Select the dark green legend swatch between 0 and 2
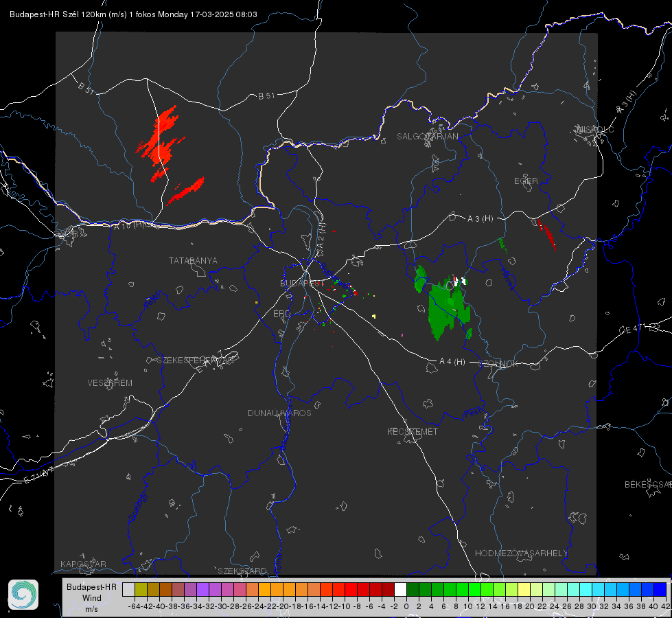The image size is (672, 618). point(413,589)
